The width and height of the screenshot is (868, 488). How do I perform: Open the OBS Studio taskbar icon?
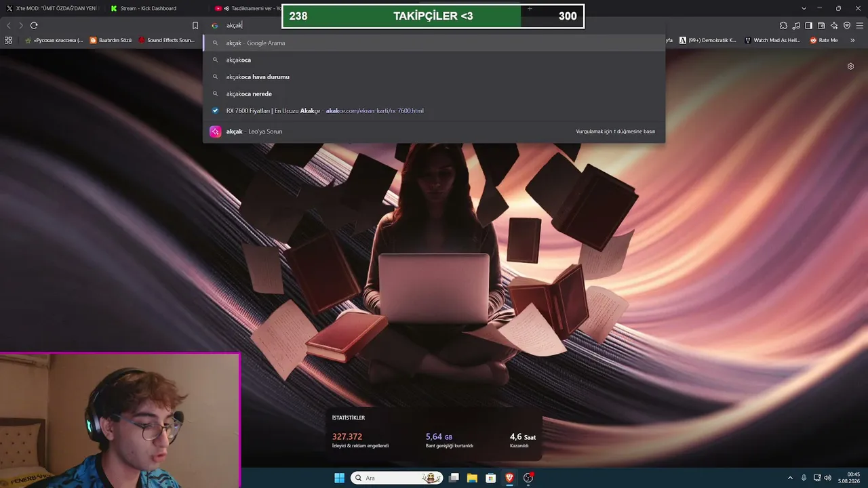click(528, 478)
